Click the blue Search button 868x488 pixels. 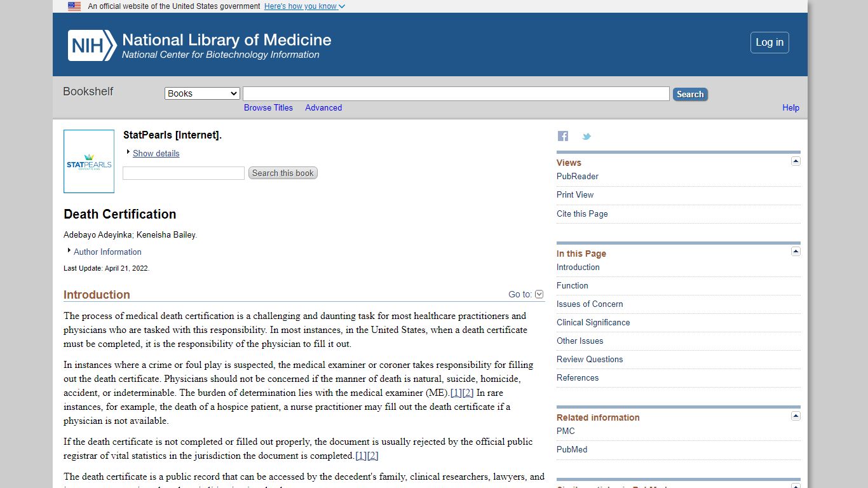[x=690, y=94]
